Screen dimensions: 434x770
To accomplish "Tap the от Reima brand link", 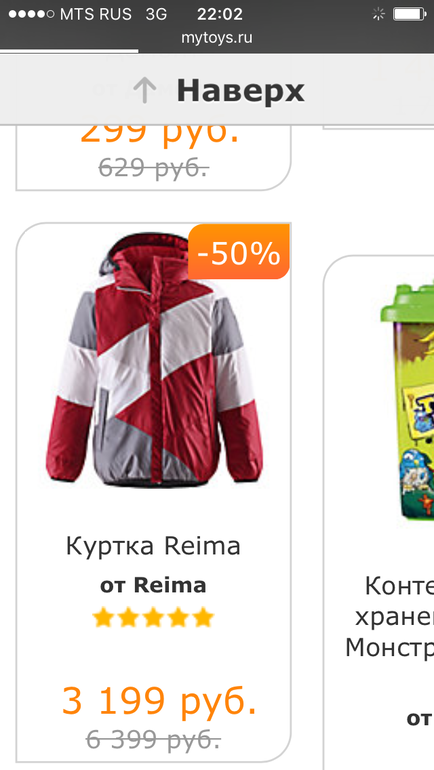I will (153, 585).
